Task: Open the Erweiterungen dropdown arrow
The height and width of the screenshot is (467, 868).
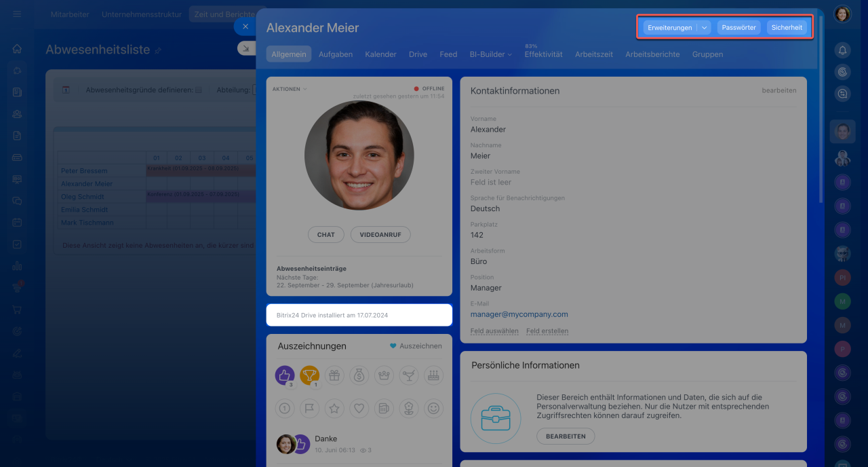Action: pos(705,28)
